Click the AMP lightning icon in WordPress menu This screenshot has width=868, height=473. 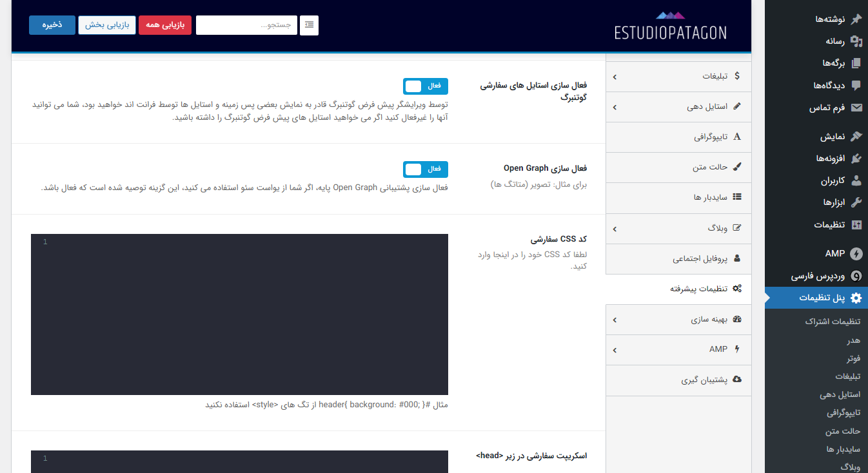coord(856,254)
